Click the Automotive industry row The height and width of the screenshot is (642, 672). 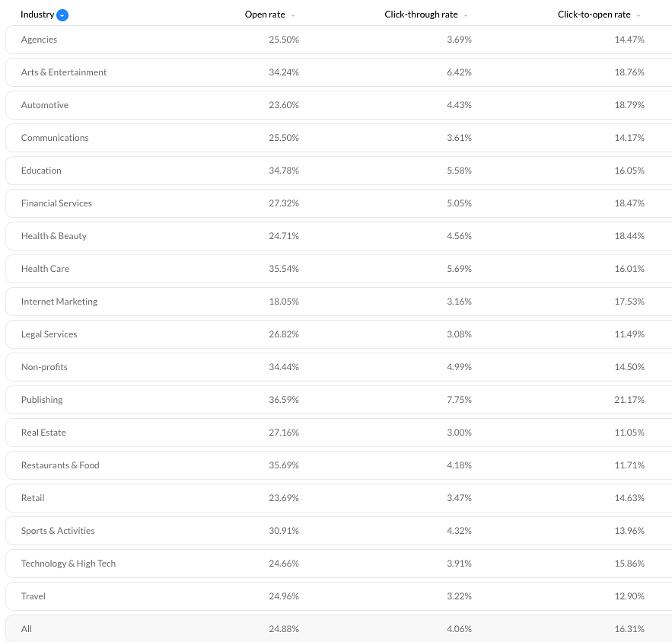(339, 105)
